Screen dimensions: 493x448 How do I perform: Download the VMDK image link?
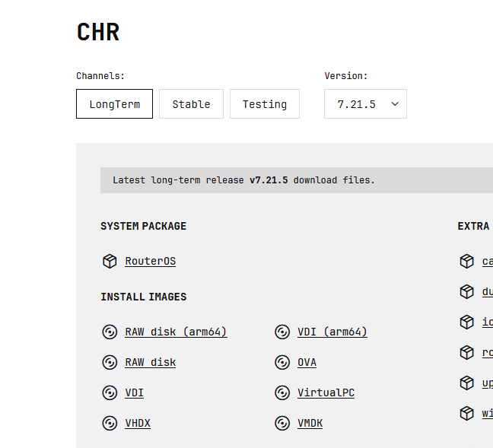310,424
